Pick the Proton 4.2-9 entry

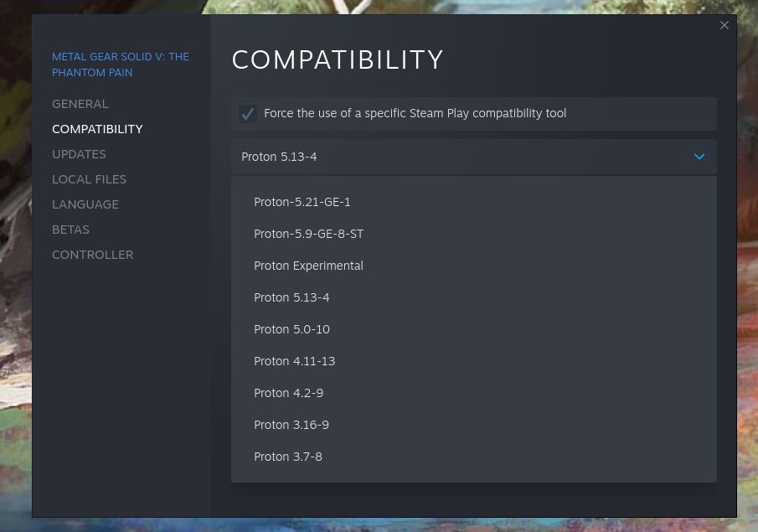tap(288, 393)
